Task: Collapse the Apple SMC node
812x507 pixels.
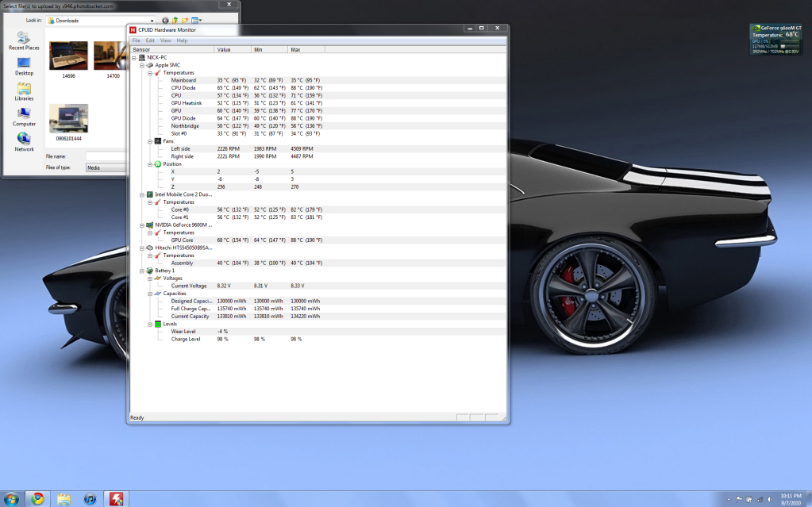Action: click(142, 65)
